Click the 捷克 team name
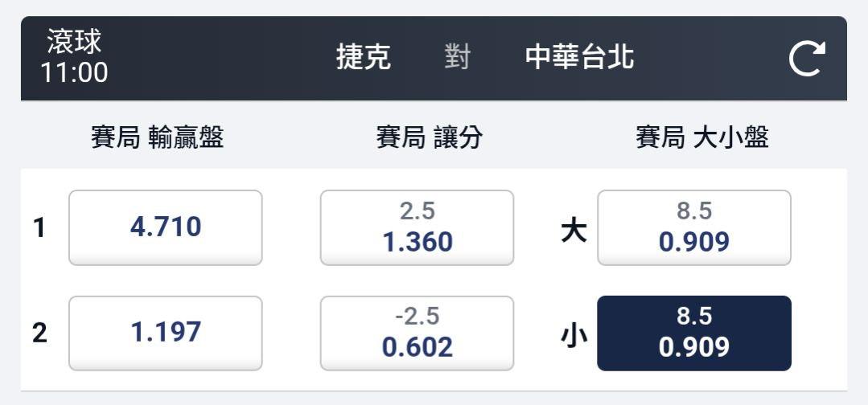Screen dimensions: 868x405 [x=364, y=58]
